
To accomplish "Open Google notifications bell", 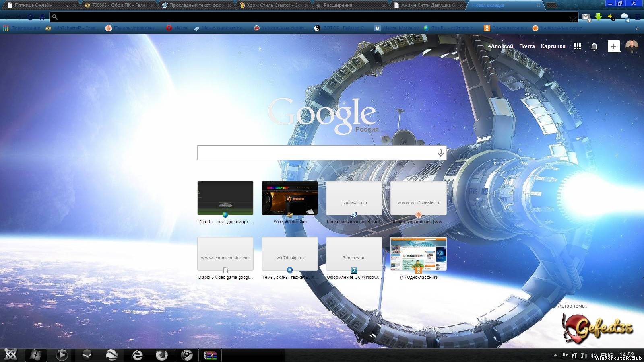I will pyautogui.click(x=594, y=47).
